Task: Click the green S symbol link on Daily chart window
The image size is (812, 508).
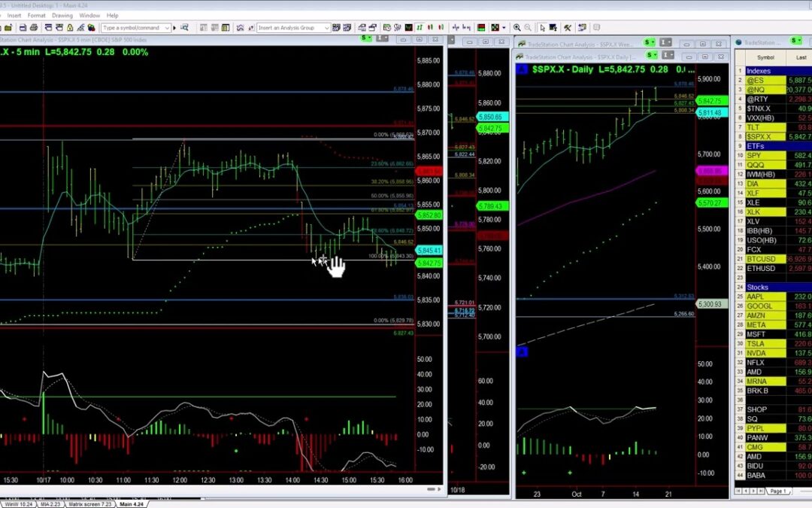Action: pos(652,55)
